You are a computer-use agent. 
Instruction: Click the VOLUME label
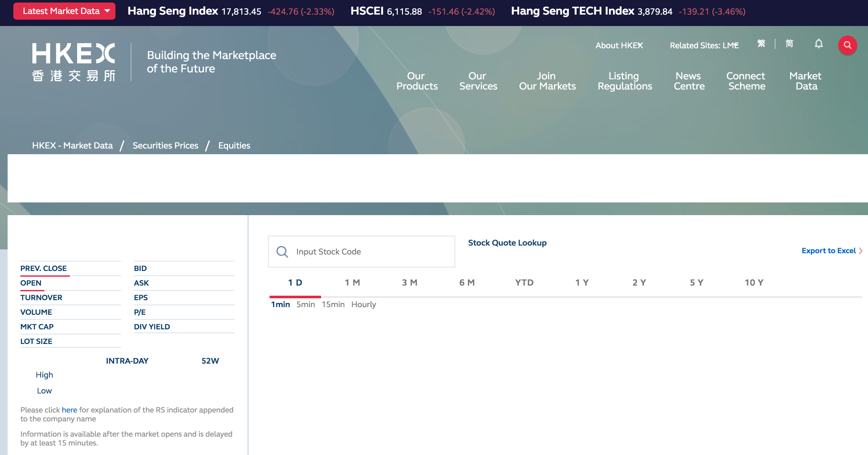coord(36,312)
